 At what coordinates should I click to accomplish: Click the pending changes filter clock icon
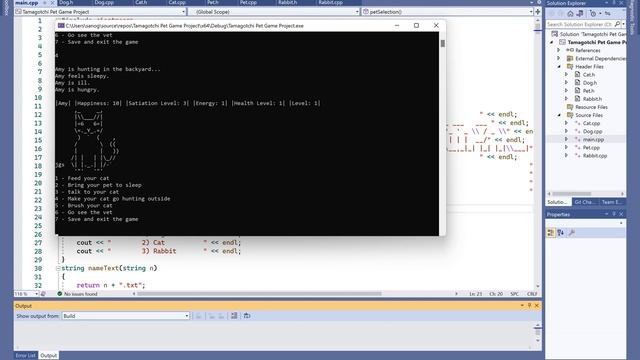[593, 13]
